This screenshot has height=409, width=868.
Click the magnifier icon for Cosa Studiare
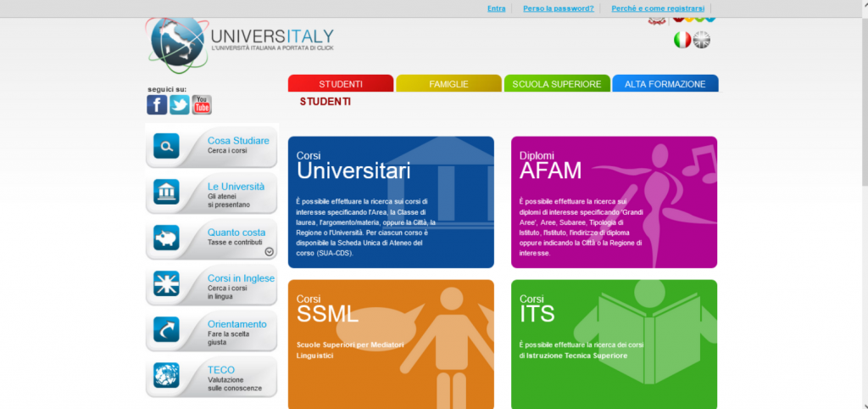pyautogui.click(x=166, y=146)
